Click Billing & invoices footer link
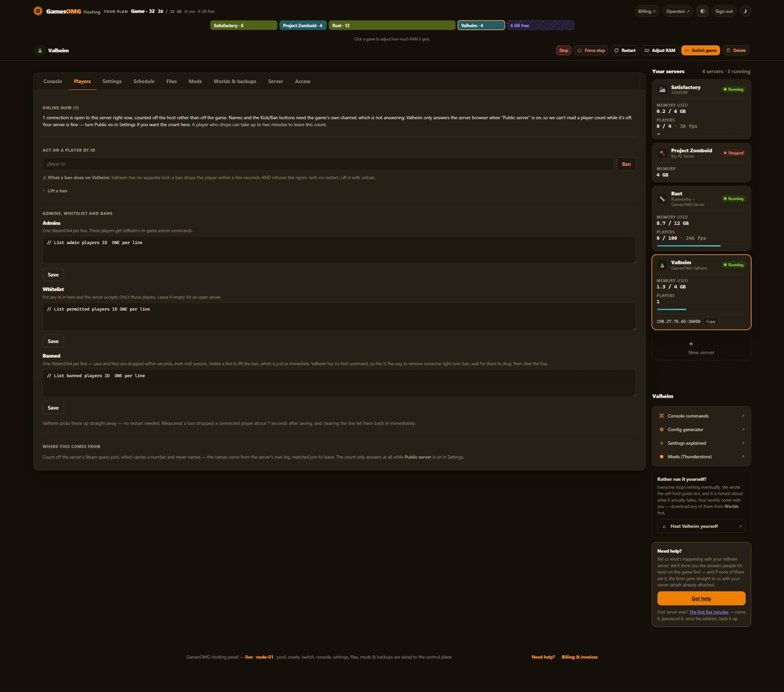The height and width of the screenshot is (692, 784). click(579, 657)
